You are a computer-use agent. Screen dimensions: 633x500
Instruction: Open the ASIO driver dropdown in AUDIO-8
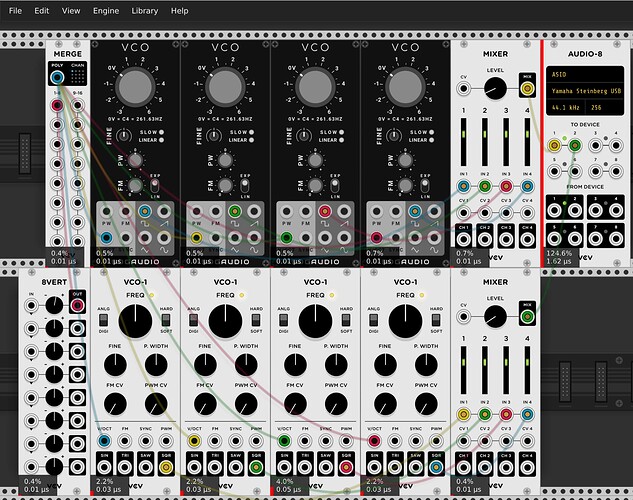[x=585, y=75]
